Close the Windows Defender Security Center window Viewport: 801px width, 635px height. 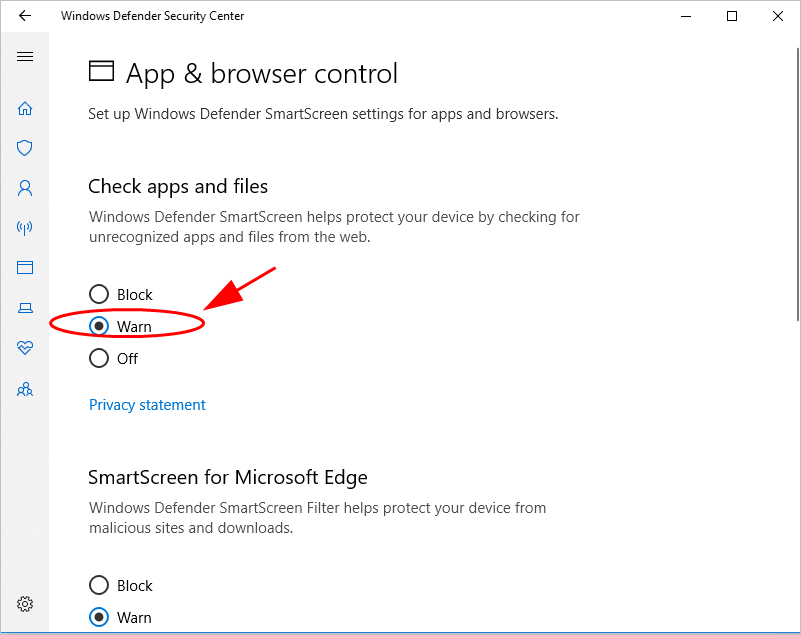pos(778,16)
